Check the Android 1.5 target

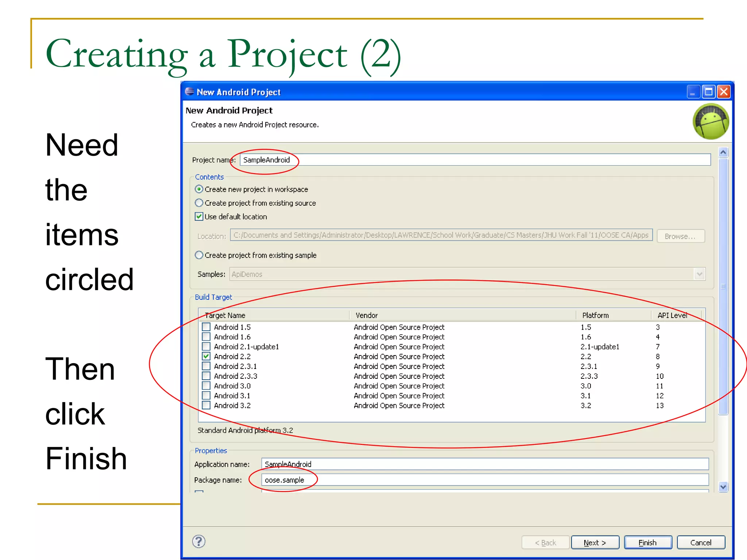pos(206,327)
